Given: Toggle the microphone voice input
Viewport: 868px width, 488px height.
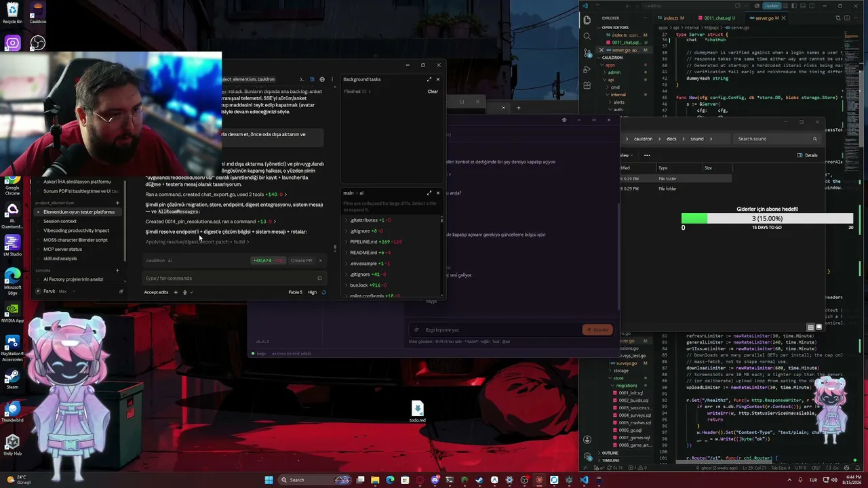Looking at the screenshot, I should [184, 292].
